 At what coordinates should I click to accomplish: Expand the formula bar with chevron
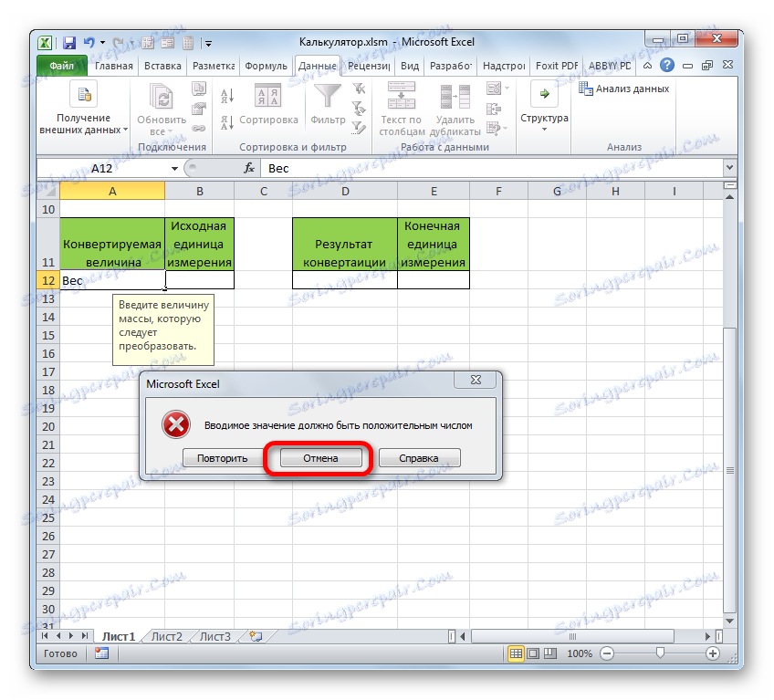[729, 168]
